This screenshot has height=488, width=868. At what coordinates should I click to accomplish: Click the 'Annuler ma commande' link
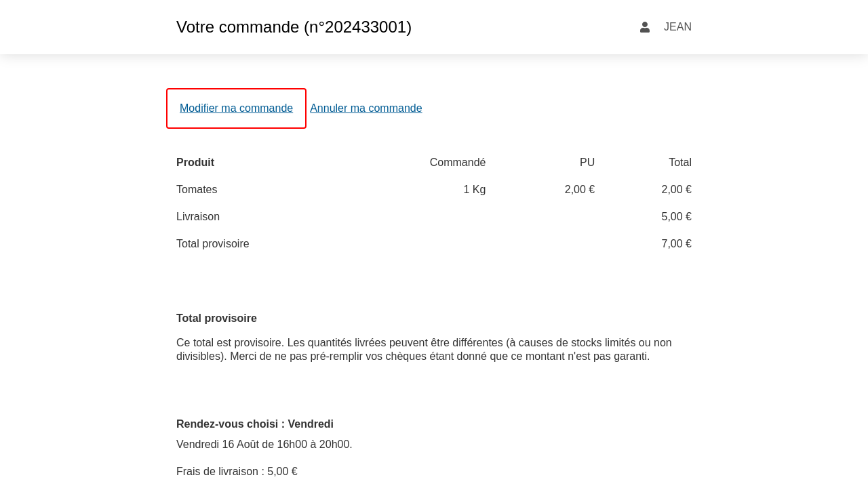366,108
